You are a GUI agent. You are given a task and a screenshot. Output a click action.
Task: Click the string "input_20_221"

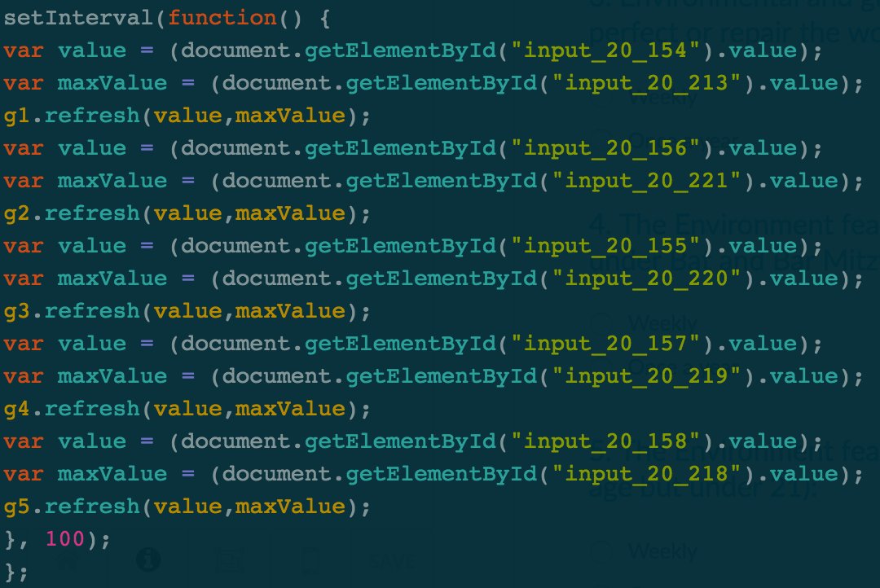pyautogui.click(x=646, y=181)
